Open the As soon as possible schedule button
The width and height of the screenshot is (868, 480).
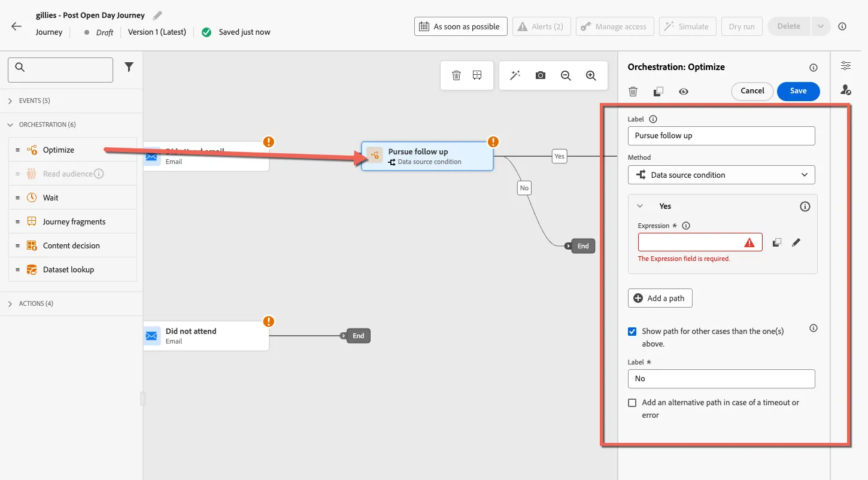461,26
